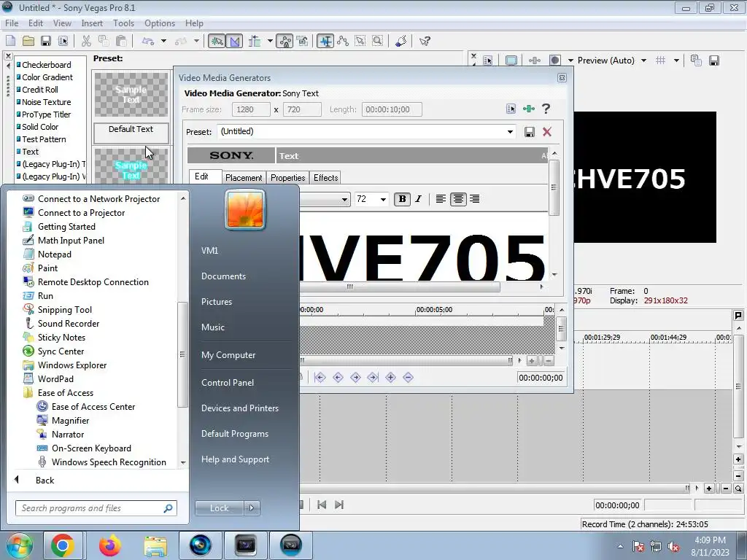
Task: Open the Redo history dropdown arrow
Action: pyautogui.click(x=196, y=41)
